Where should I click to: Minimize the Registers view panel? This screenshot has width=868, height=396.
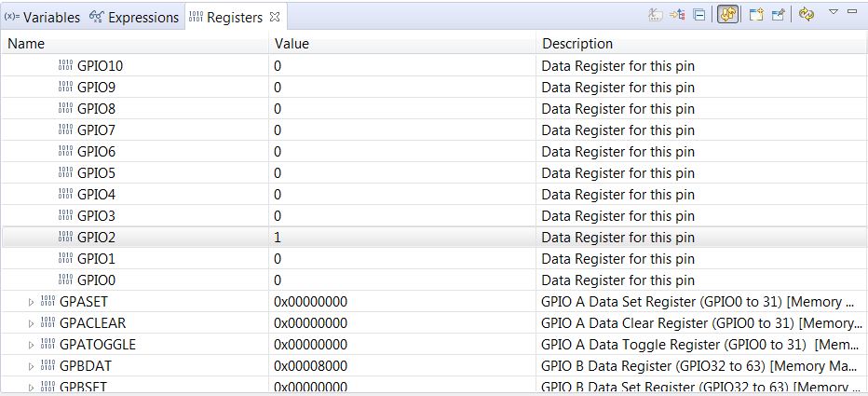pyautogui.click(x=852, y=12)
